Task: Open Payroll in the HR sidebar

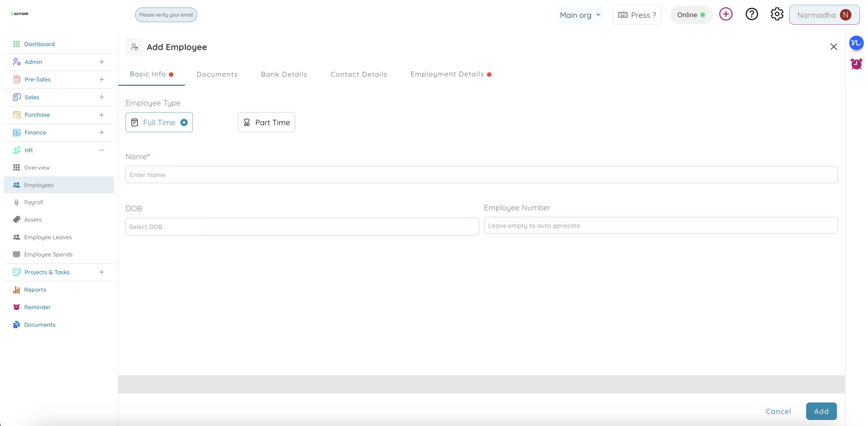Action: coord(34,202)
